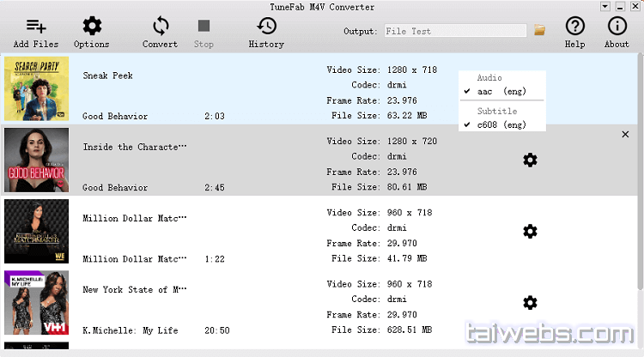
Task: Open the Options gear in toolbar
Action: pyautogui.click(x=91, y=27)
